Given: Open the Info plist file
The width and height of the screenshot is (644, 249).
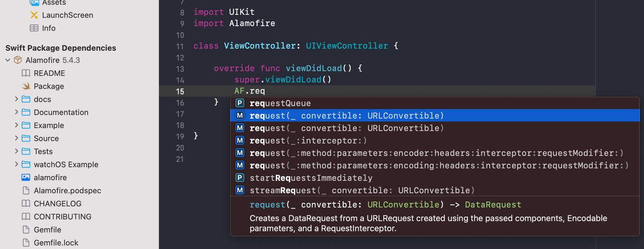Looking at the screenshot, I should [x=49, y=28].
